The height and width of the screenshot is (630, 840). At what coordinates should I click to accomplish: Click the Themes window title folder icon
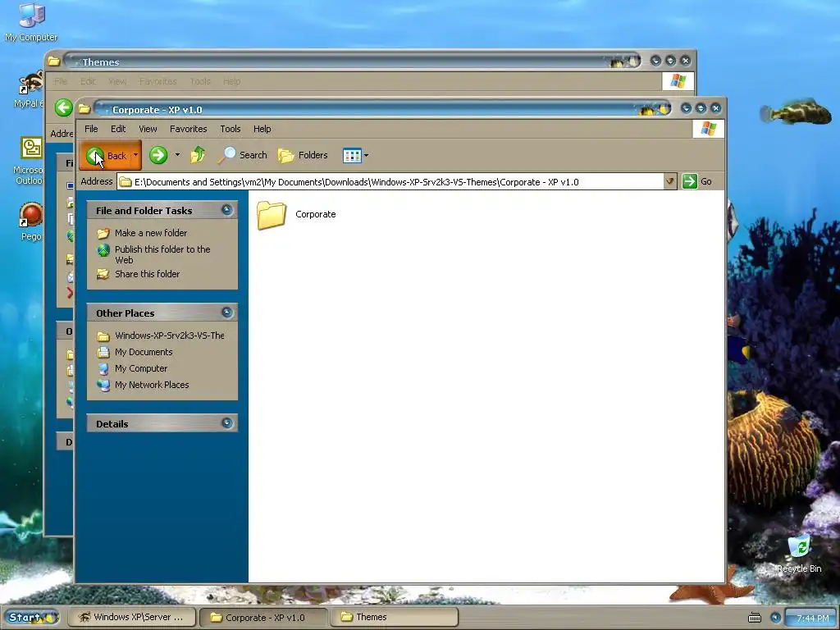tap(53, 61)
